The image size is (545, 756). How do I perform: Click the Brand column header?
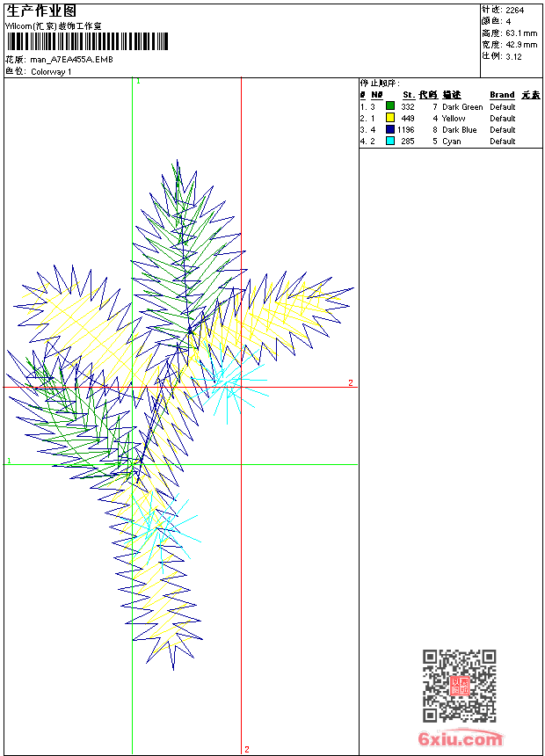click(x=502, y=95)
